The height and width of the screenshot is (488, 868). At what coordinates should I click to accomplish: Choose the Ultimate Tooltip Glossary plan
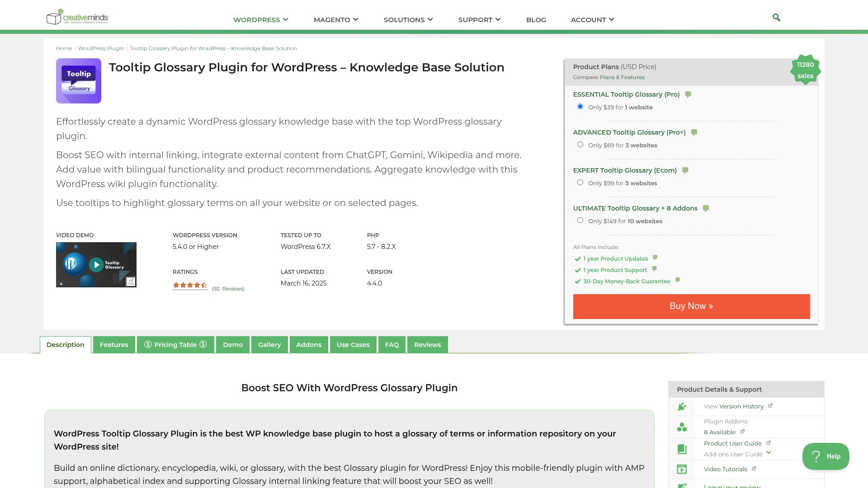click(x=580, y=220)
